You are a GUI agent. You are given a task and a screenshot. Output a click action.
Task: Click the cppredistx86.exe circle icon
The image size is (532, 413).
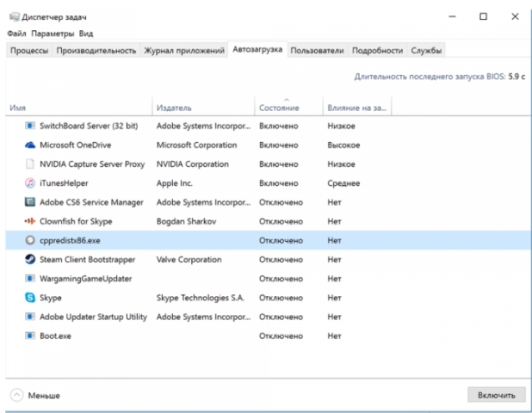click(x=30, y=240)
